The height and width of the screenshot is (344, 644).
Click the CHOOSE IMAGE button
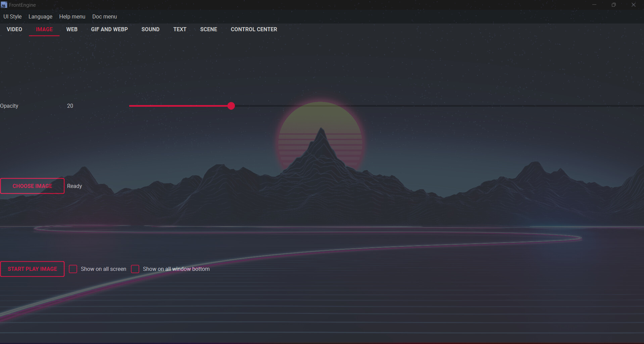pyautogui.click(x=32, y=186)
